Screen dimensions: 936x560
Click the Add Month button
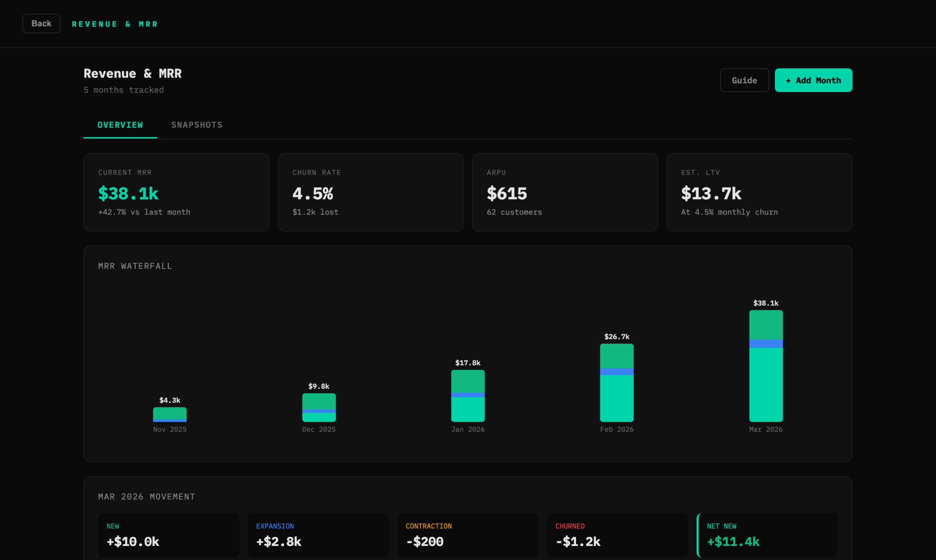(813, 80)
